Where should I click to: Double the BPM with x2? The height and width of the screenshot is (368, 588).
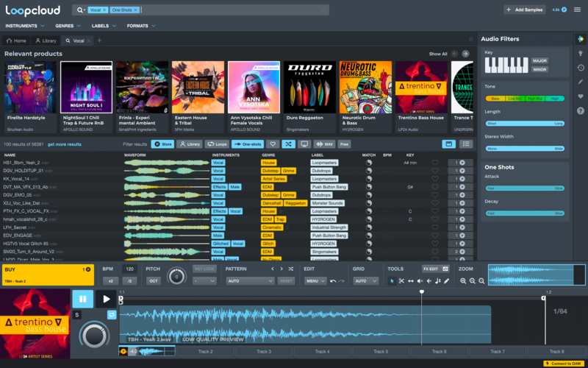(111, 281)
